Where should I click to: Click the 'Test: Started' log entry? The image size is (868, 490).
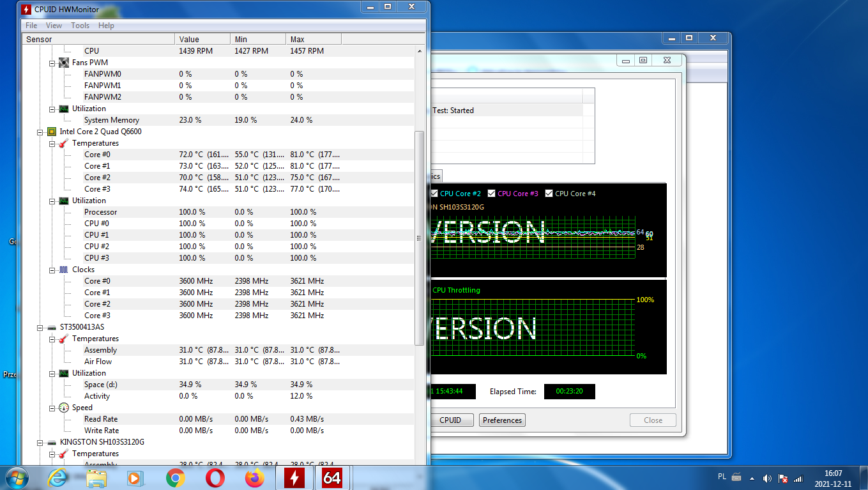click(453, 111)
